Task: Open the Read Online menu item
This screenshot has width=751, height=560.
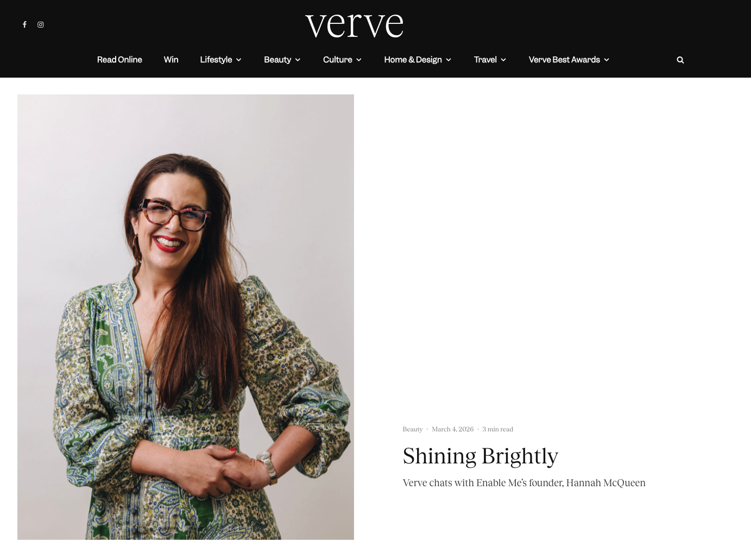Action: [x=119, y=60]
